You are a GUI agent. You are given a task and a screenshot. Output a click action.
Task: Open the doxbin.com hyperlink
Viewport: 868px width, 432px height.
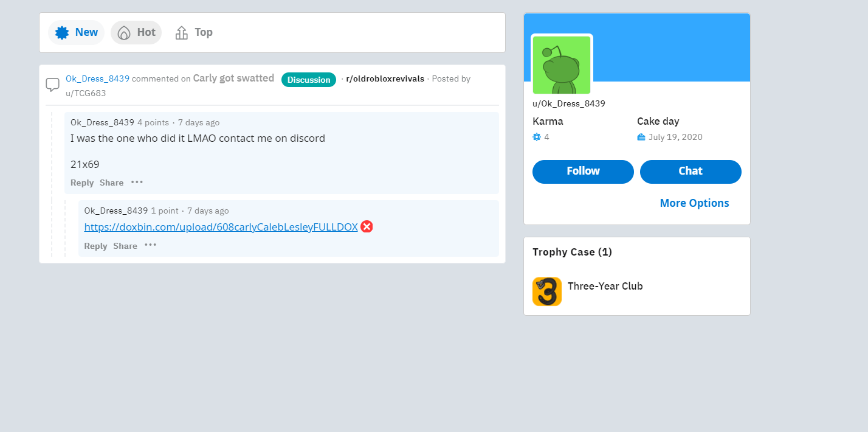tap(221, 227)
